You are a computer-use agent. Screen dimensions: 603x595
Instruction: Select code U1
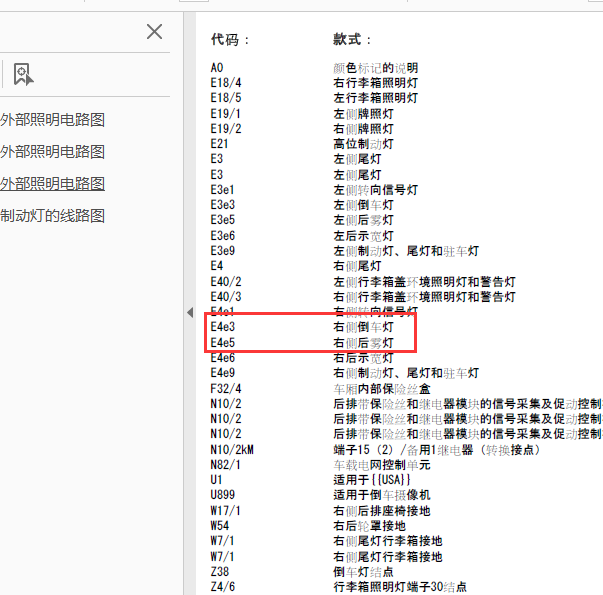click(x=216, y=480)
